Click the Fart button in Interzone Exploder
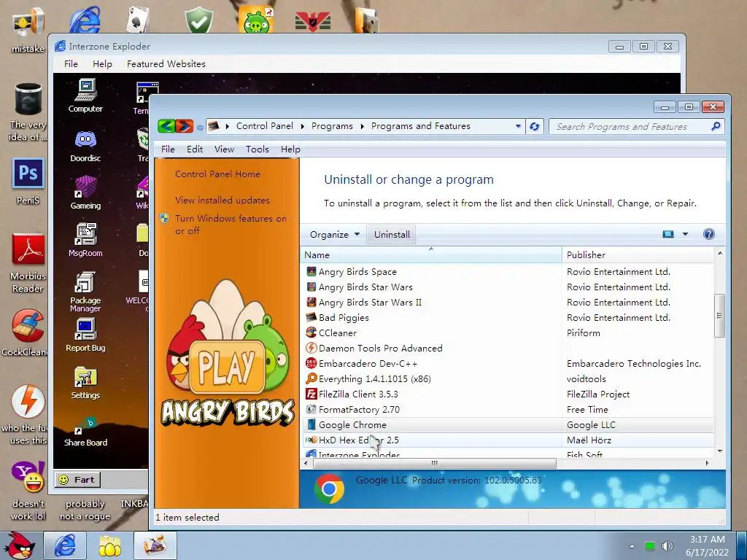Screen dimensions: 747x560 78,480
